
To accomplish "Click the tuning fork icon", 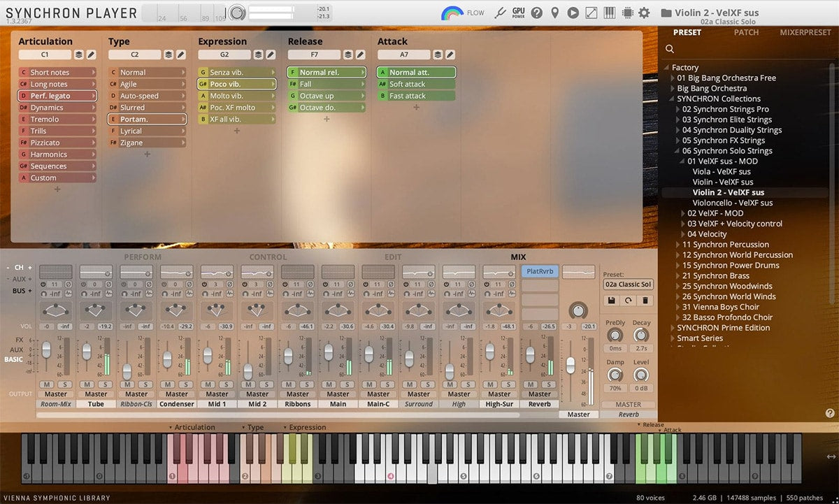I will point(500,13).
